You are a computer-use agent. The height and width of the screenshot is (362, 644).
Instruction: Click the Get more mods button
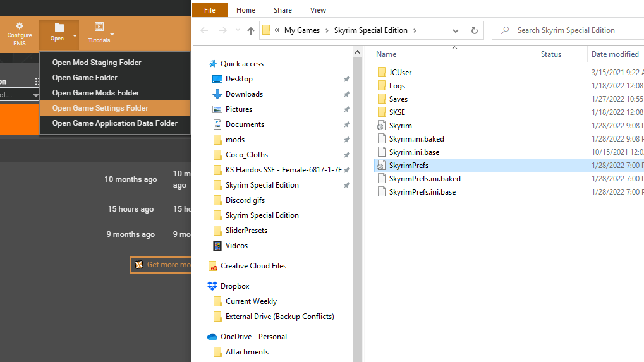[161, 265]
